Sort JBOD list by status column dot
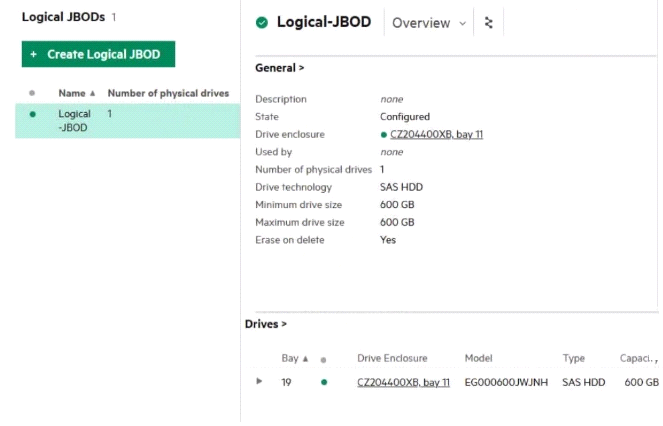The image size is (663, 426). pyautogui.click(x=33, y=94)
